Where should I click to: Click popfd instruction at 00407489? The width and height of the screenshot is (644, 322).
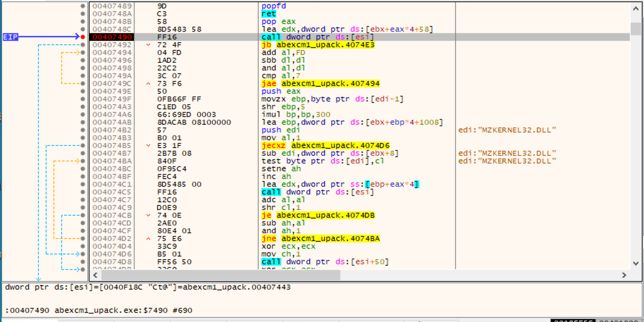[273, 6]
